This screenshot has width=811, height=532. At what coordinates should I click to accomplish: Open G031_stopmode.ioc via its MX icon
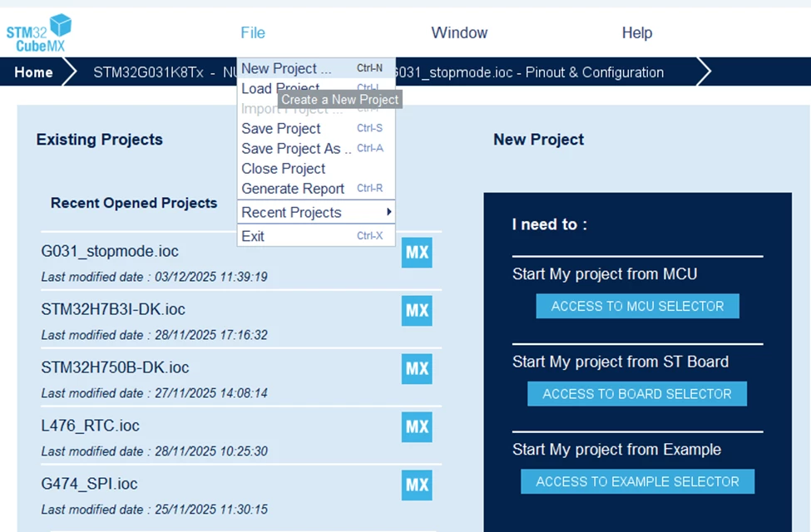click(417, 253)
